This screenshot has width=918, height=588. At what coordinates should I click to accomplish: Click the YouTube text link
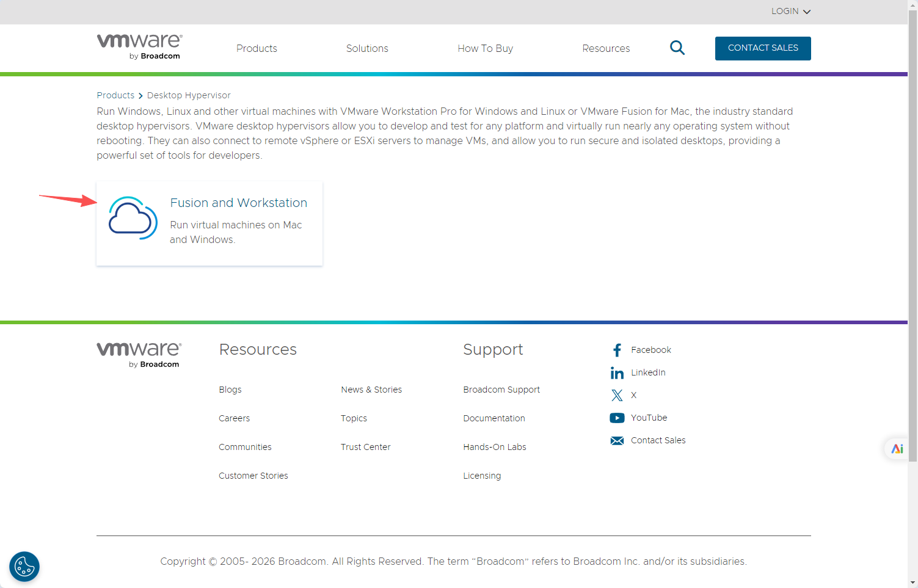(x=649, y=418)
